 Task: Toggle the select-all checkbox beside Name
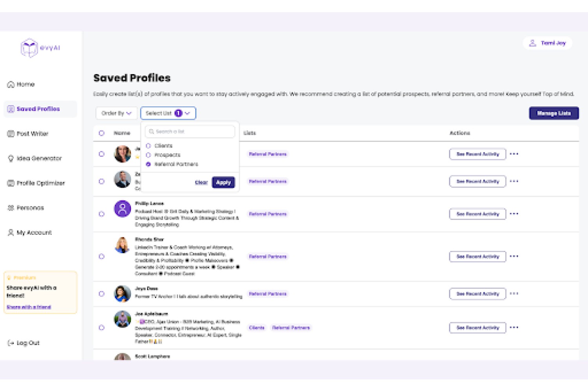(102, 133)
